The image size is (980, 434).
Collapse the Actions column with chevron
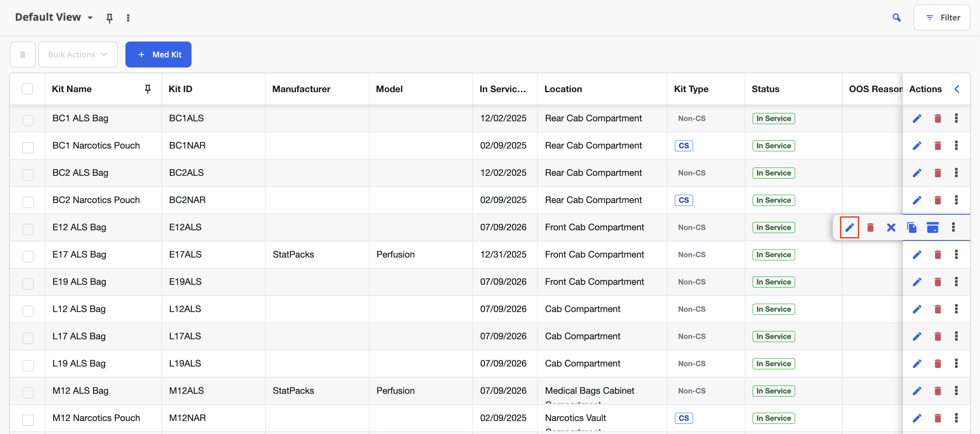click(957, 89)
